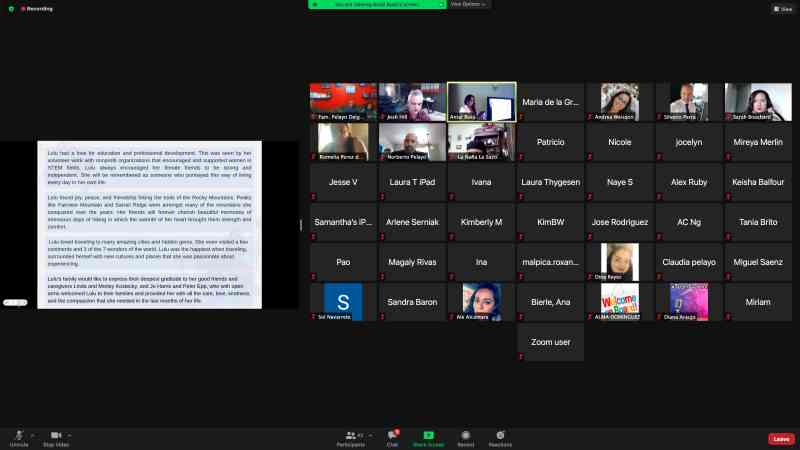Expand video options arrow beside Stop Video
Screen dimensions: 800x450
click(x=73, y=435)
